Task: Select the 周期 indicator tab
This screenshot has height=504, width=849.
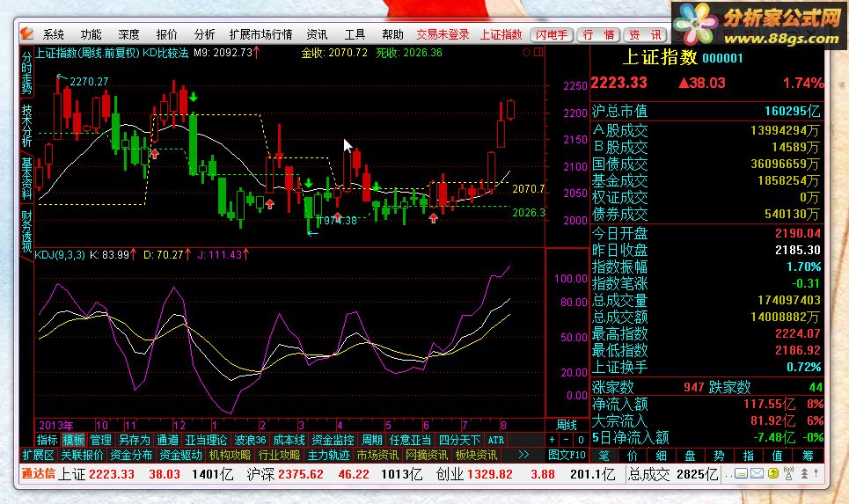Action: (x=372, y=440)
